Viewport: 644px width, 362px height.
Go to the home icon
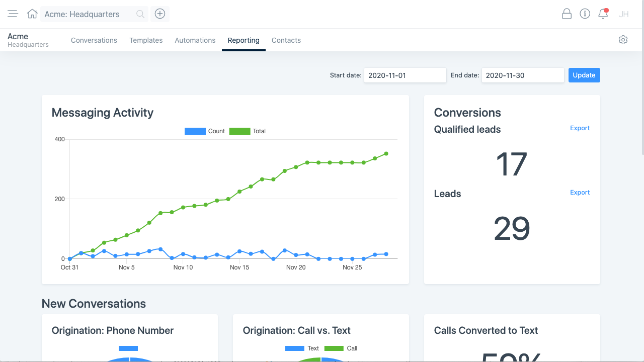coord(32,14)
